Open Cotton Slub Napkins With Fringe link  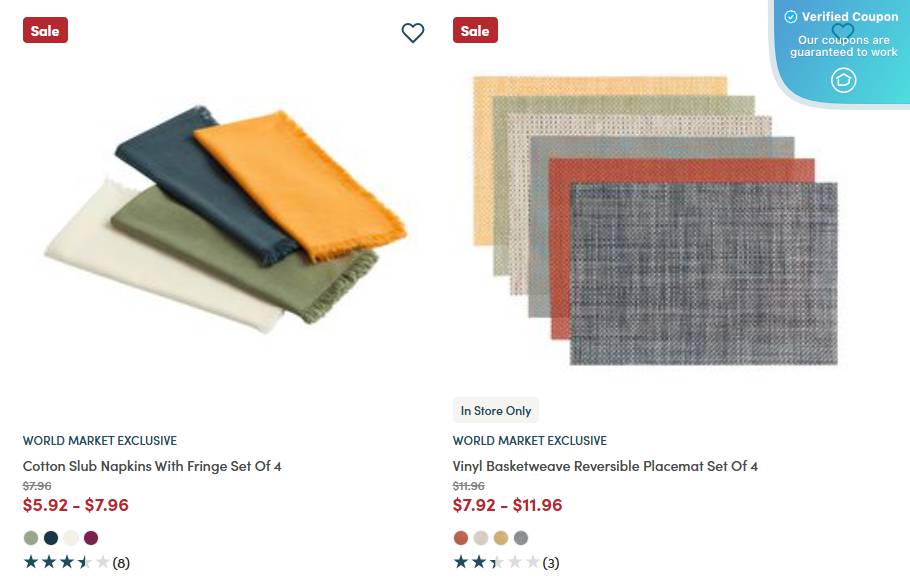click(152, 466)
